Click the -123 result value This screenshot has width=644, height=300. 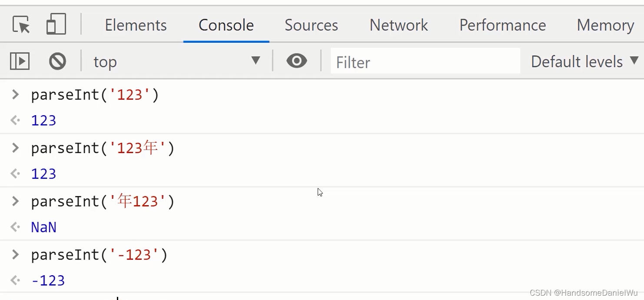coord(48,280)
